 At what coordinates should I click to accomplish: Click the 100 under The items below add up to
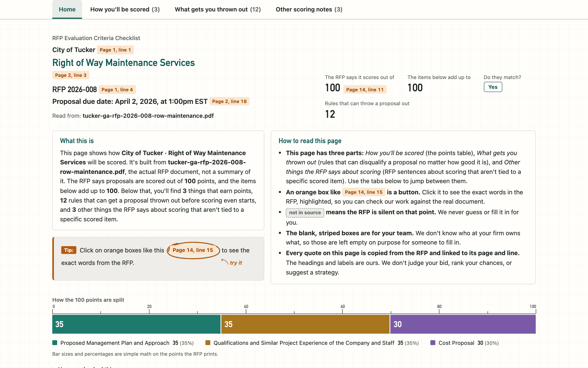(415, 88)
